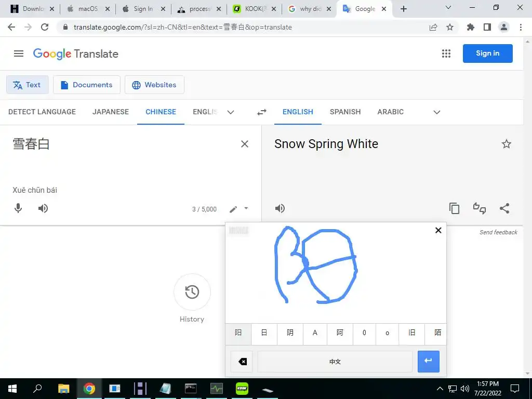The image size is (532, 399).
Task: Select the Text translation mode
Action: coord(28,85)
